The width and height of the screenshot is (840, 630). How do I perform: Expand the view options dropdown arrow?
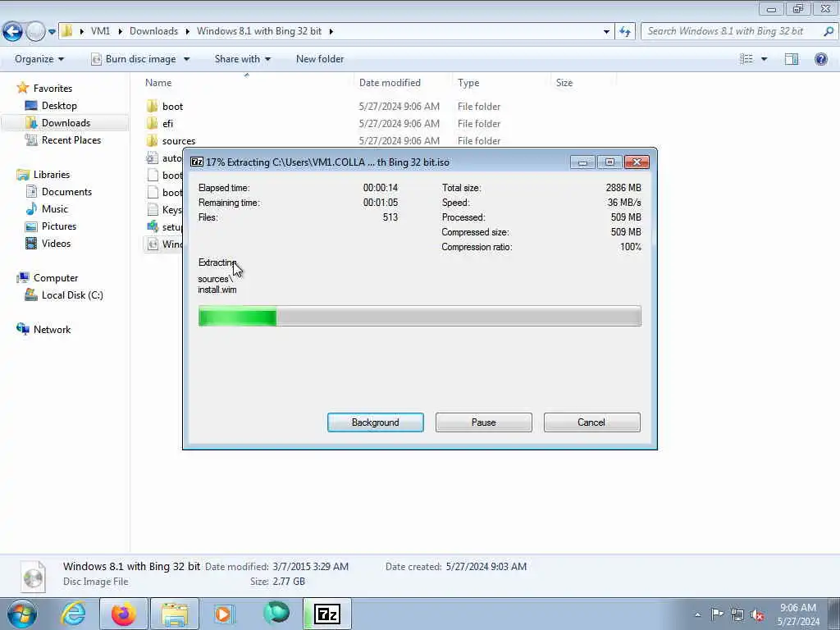pos(764,59)
